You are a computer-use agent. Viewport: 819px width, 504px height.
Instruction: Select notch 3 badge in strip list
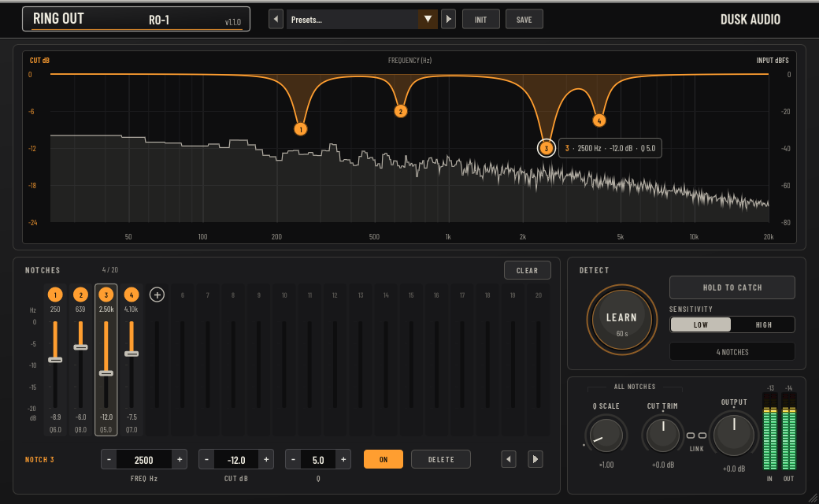tap(106, 295)
